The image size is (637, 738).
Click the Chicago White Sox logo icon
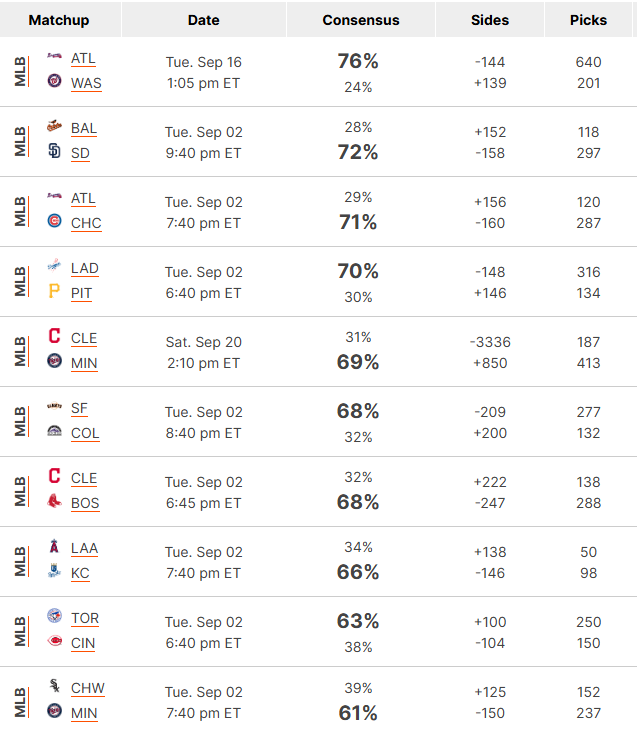coord(54,686)
